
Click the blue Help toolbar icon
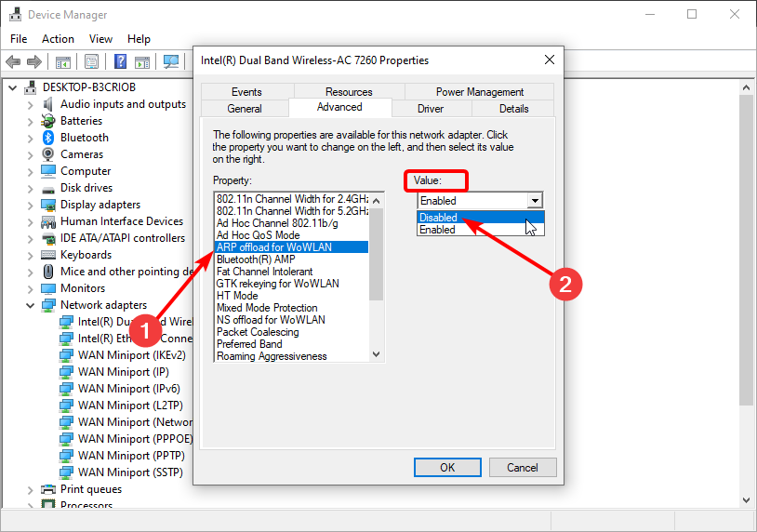pos(120,61)
